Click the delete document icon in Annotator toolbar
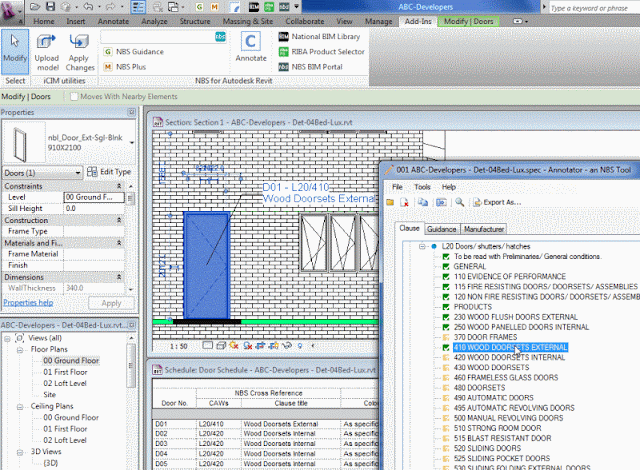 pyautogui.click(x=404, y=202)
